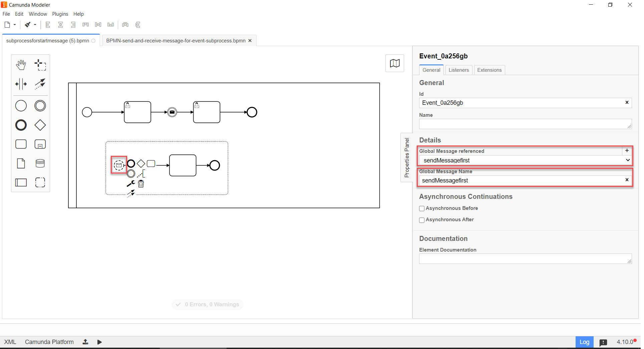
Task: Activate the Lasso selection tool
Action: [40, 65]
